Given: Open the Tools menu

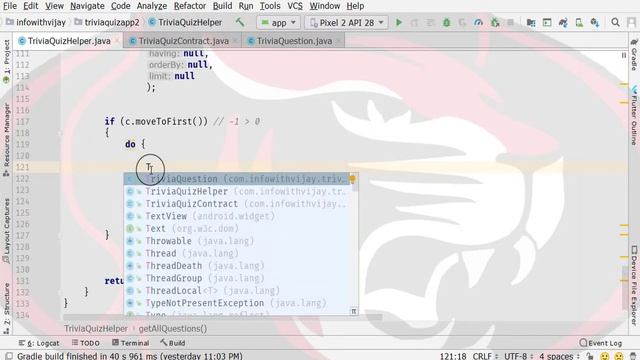Looking at the screenshot, I should [270, 6].
